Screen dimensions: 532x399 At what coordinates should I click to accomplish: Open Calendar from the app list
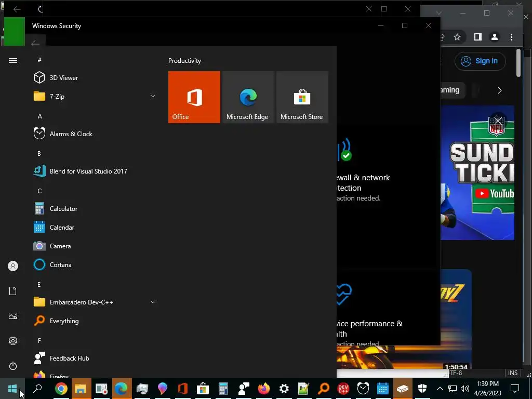62,228
